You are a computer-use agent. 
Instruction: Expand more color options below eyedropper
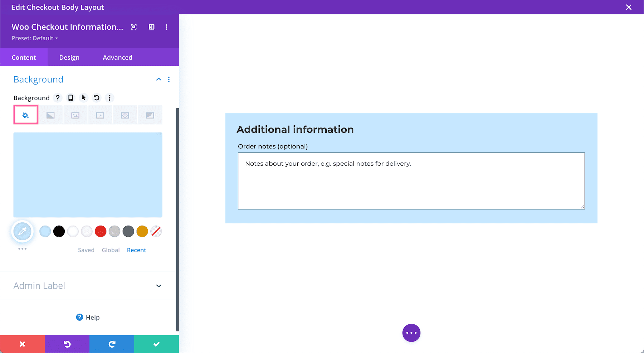(x=23, y=248)
